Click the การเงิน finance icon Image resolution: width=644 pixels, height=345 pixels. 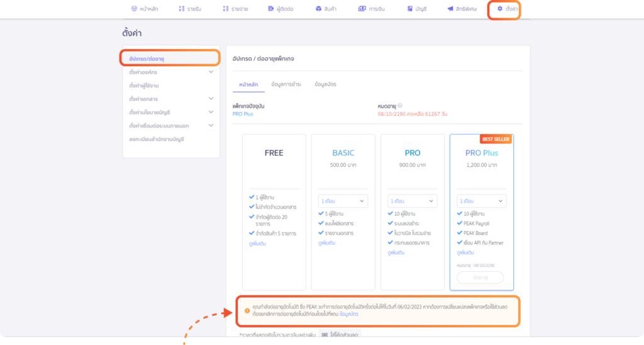[362, 9]
